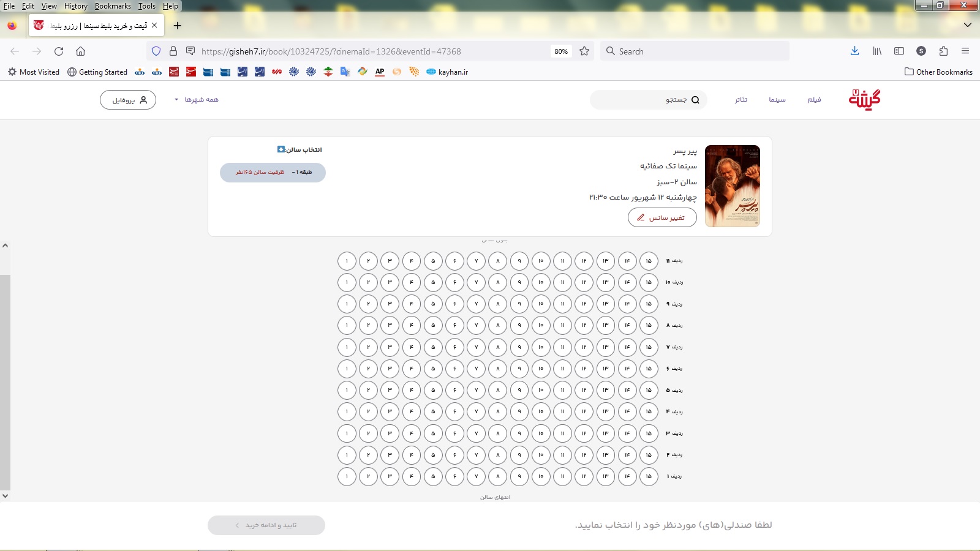Reload the current page
This screenshot has height=551, width=980.
[x=59, y=51]
